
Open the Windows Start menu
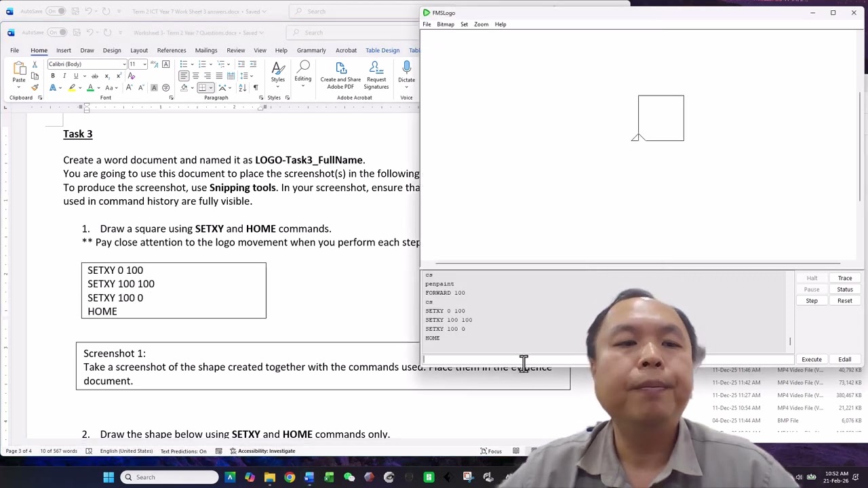pyautogui.click(x=108, y=477)
